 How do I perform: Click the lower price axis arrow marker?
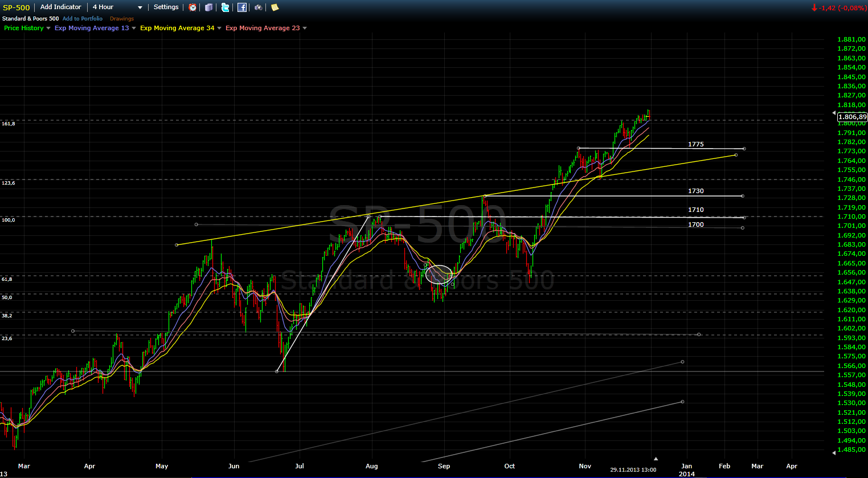pos(834,452)
